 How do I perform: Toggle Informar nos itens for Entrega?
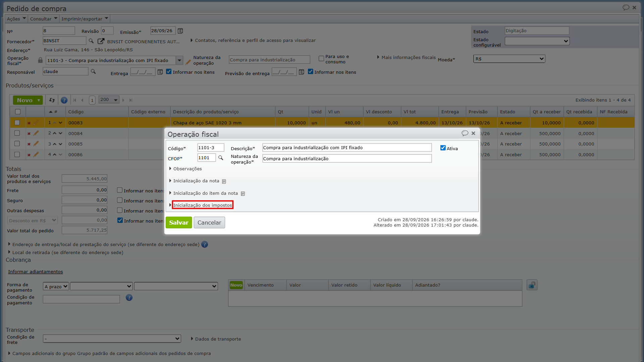point(169,72)
